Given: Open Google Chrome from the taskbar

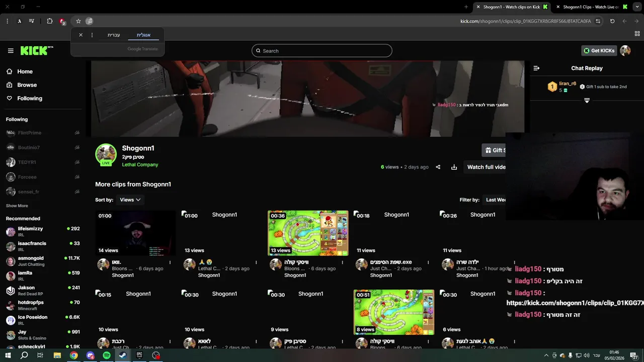Looking at the screenshot, I should 74,355.
